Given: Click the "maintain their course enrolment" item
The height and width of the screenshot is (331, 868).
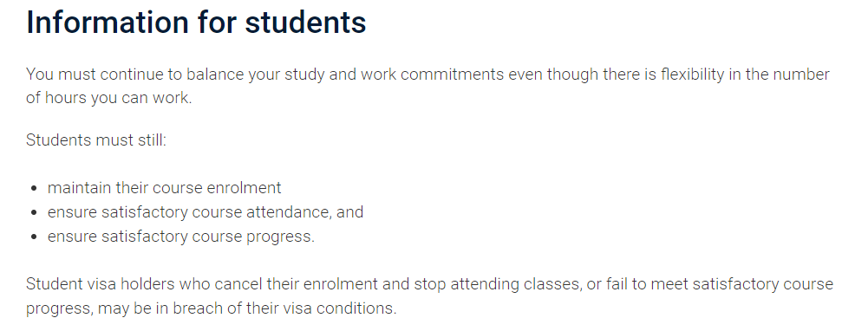Looking at the screenshot, I should (165, 188).
